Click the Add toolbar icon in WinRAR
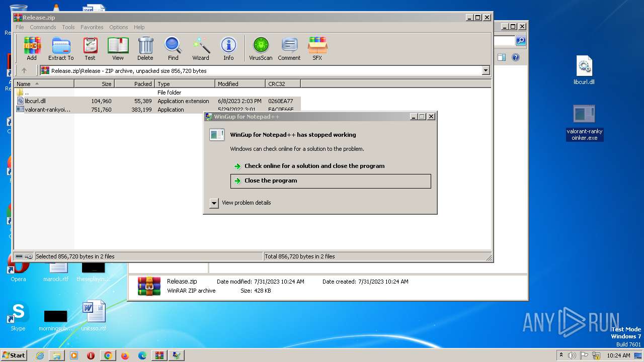Image resolution: width=644 pixels, height=362 pixels. pyautogui.click(x=32, y=49)
